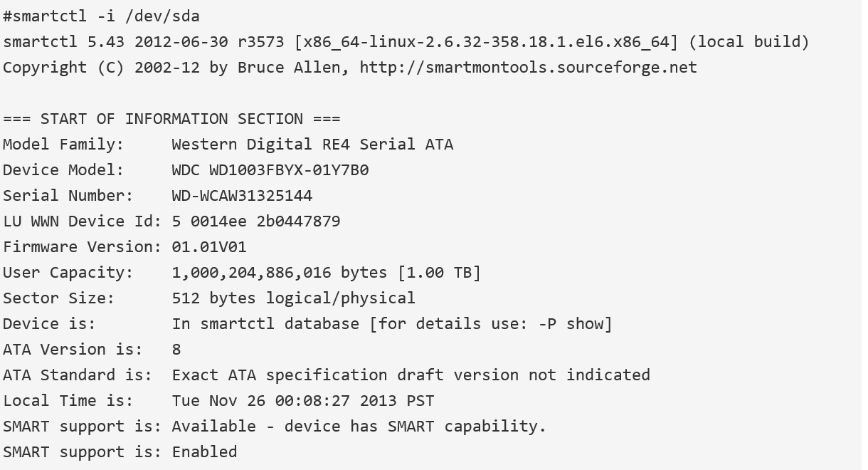Click the In smartctl database text
This screenshot has width=868, height=470.
click(x=265, y=324)
